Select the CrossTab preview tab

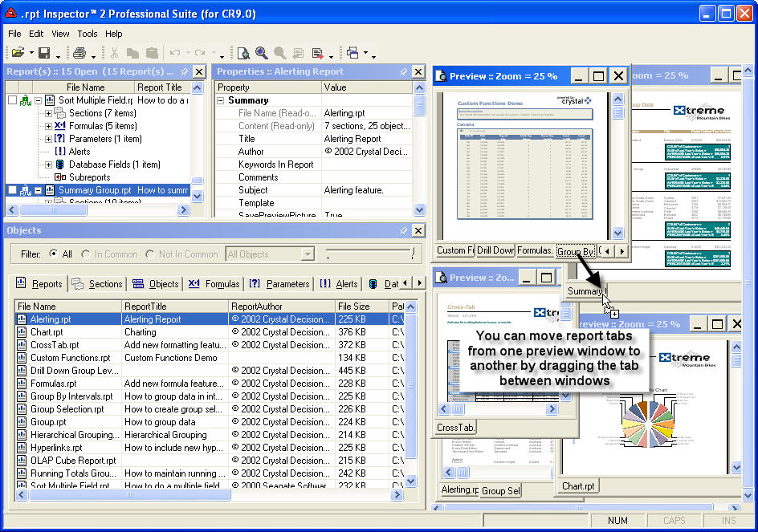click(x=455, y=428)
